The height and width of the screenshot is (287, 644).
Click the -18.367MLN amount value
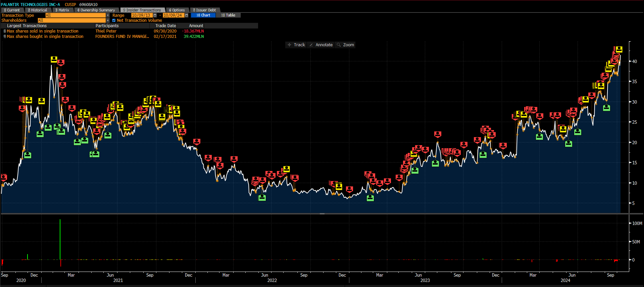(x=193, y=31)
